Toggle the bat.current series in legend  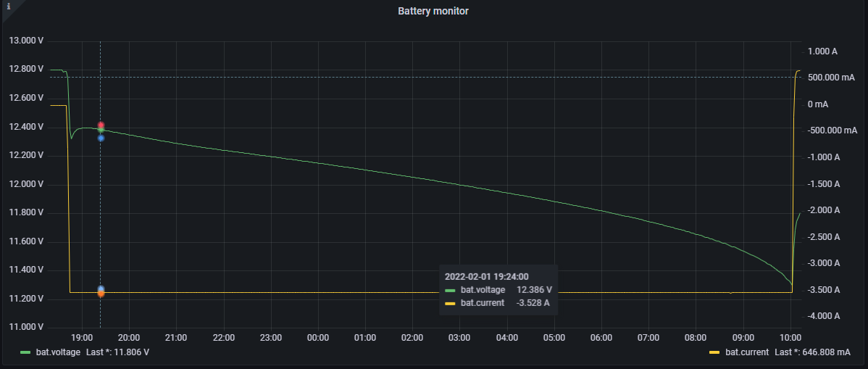pos(747,352)
